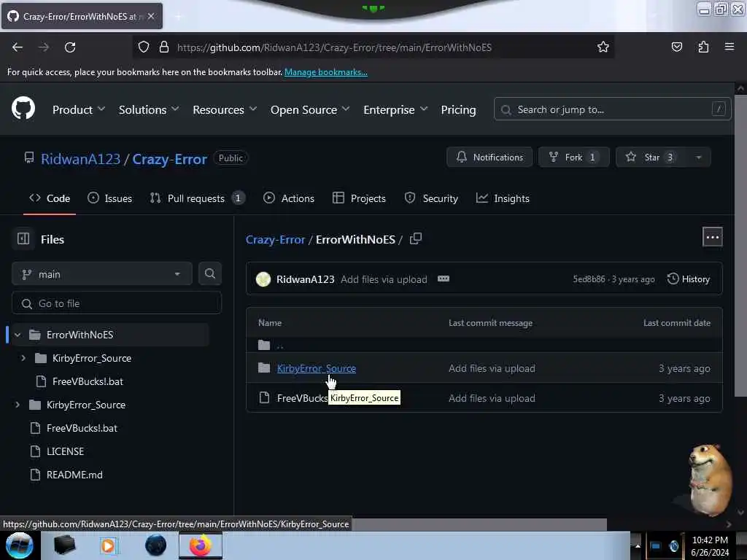Open KirbyError_Source folder in file table

317,368
